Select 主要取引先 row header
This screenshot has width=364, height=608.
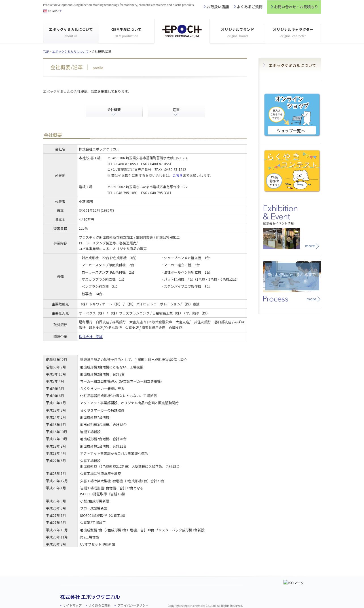coord(60,304)
